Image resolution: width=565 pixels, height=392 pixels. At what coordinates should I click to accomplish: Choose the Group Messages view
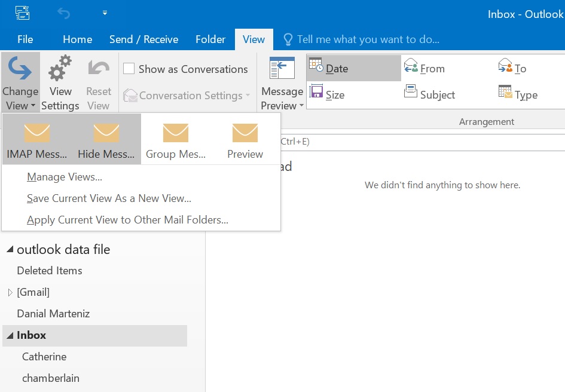(176, 139)
